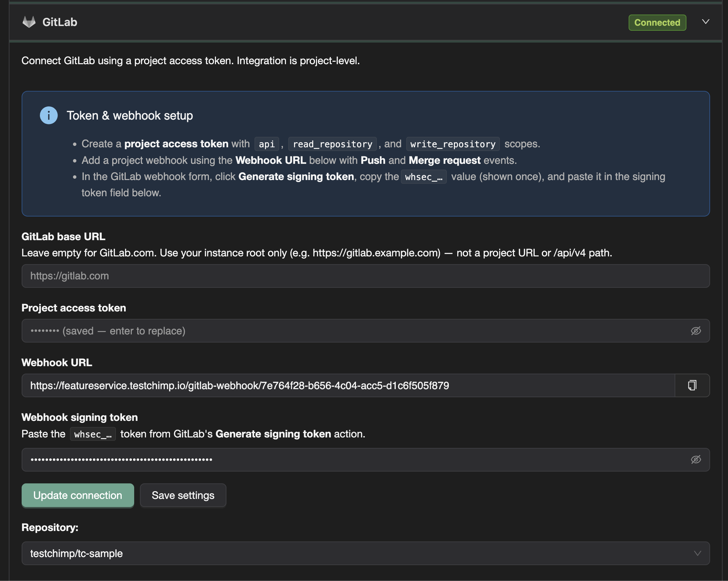The height and width of the screenshot is (581, 728).
Task: Click the 'Project access token' field label
Action: coord(74,308)
